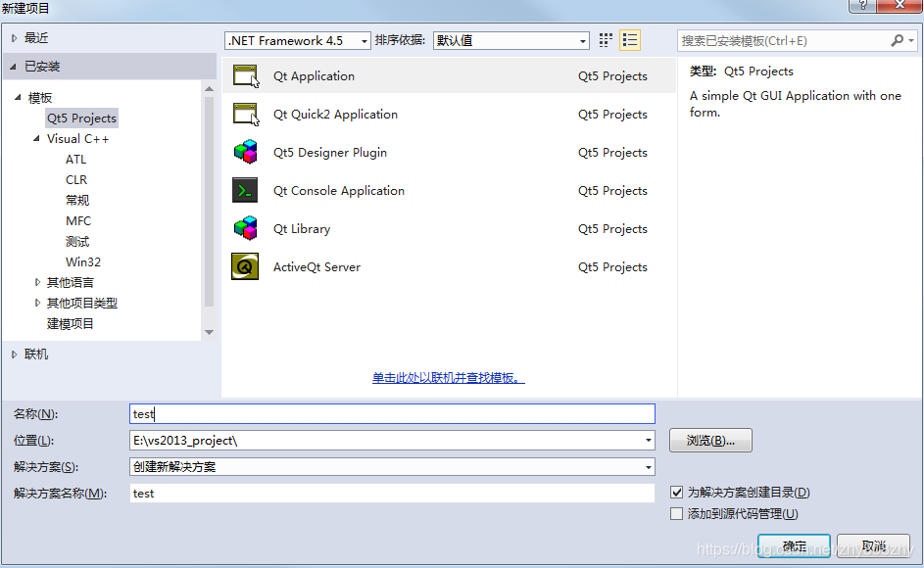Select the Qt Console Application template name

[339, 191]
